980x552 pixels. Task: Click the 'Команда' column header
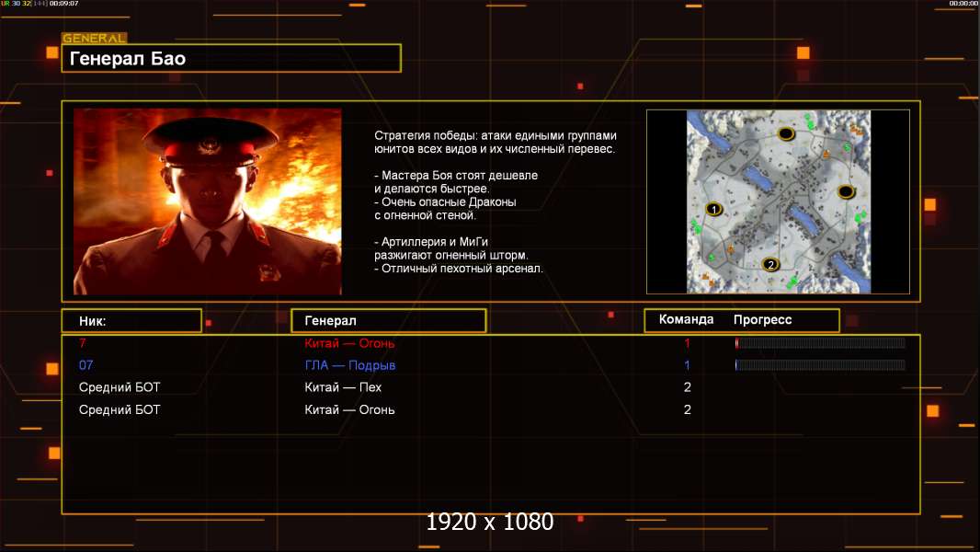(686, 319)
